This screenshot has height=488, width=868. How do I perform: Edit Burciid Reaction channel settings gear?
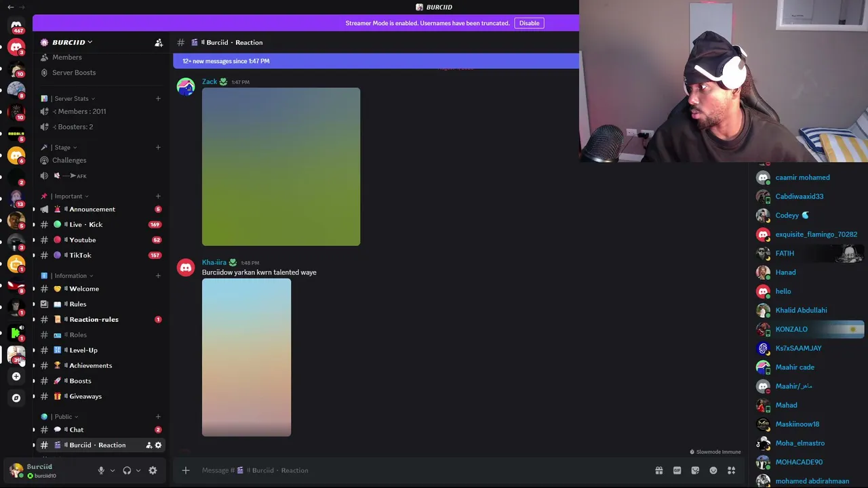158,445
